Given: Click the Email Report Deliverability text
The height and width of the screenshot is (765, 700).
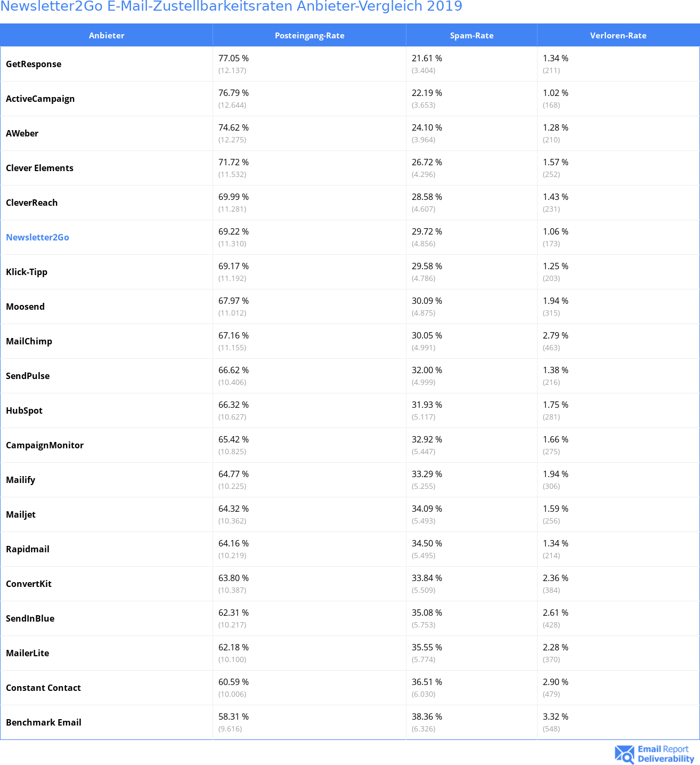Looking at the screenshot, I should point(666,754).
